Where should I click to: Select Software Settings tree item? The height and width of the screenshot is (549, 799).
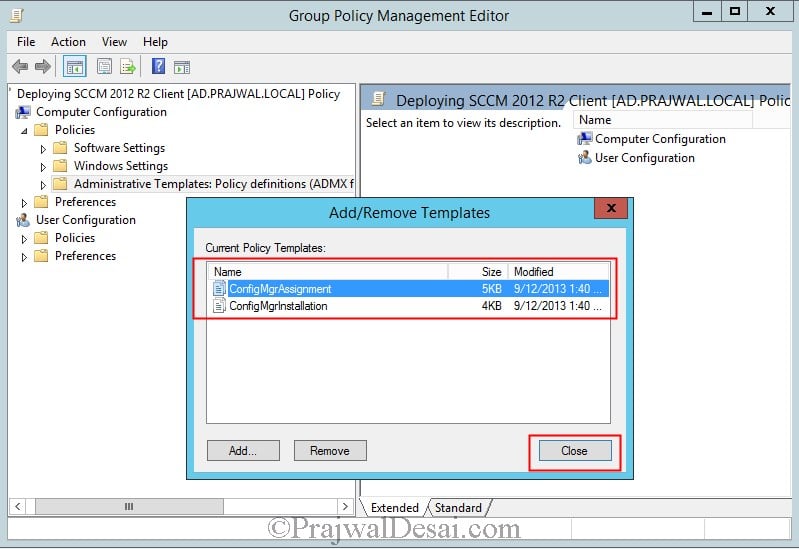click(x=119, y=148)
